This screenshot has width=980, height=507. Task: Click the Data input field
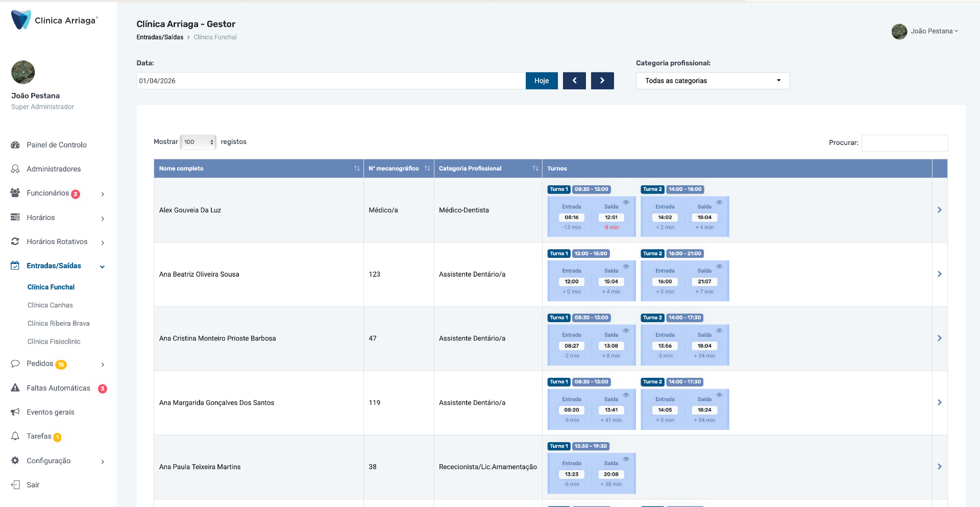coord(331,81)
